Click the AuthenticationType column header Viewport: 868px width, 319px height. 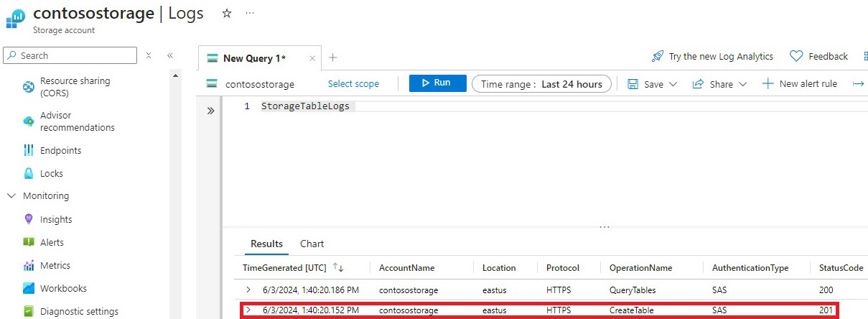pos(750,267)
